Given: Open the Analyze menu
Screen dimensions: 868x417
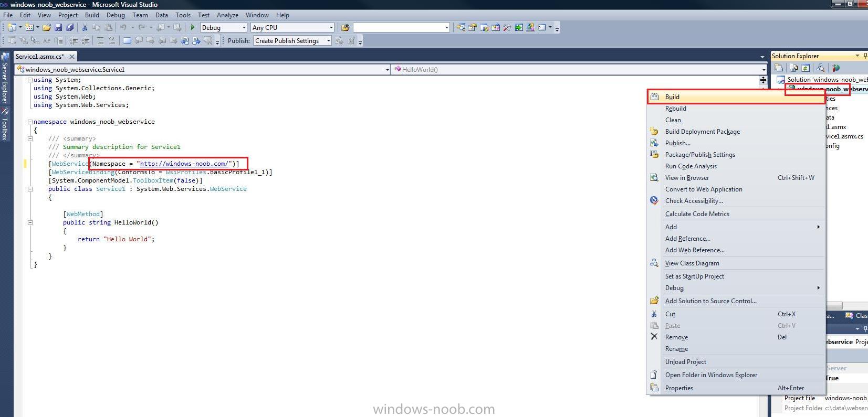Looking at the screenshot, I should pos(227,15).
